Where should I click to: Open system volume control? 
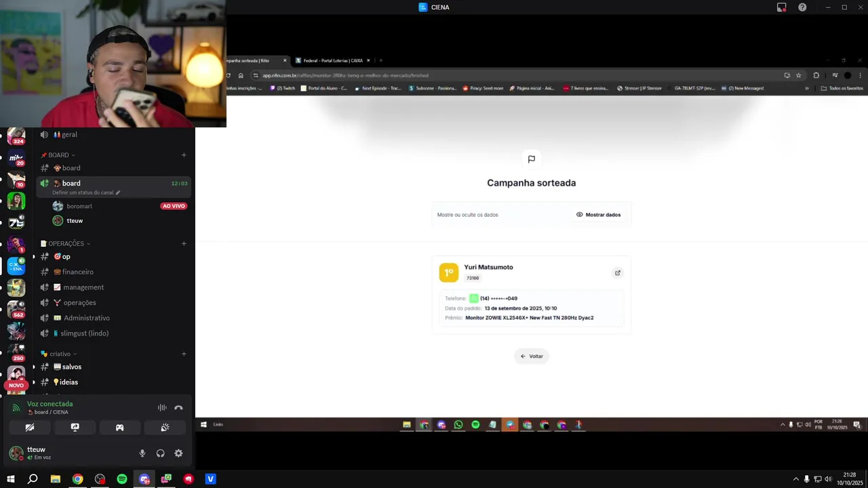(828, 479)
